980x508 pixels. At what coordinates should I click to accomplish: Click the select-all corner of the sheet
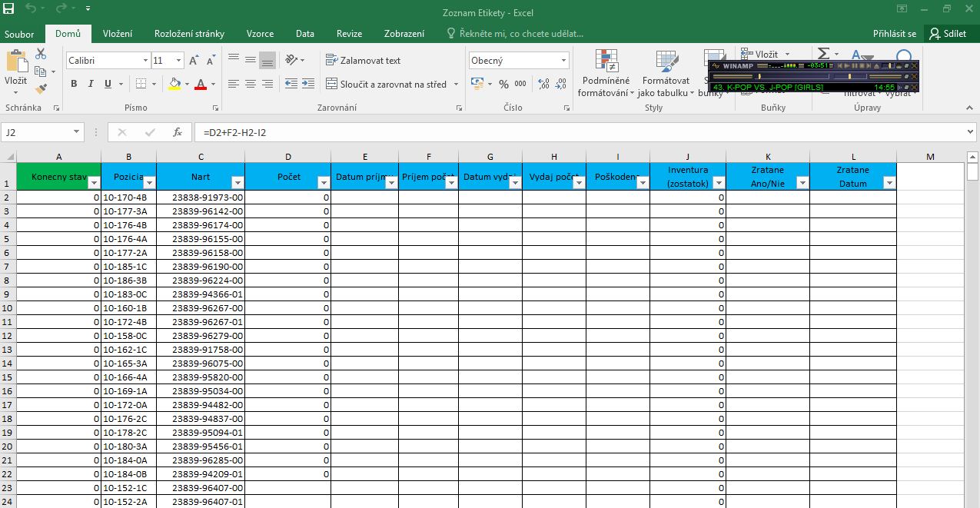8,157
